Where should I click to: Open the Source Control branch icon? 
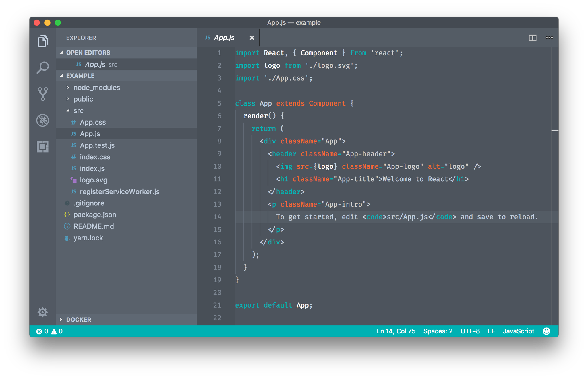(x=42, y=94)
